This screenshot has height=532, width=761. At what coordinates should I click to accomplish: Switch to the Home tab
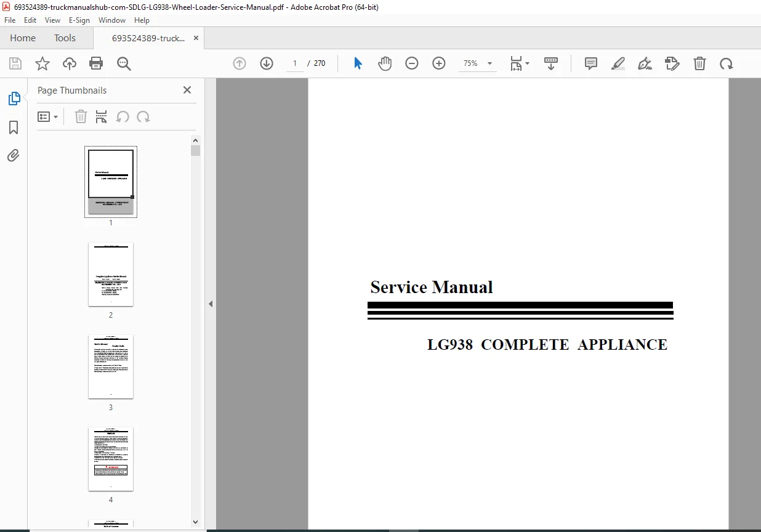click(23, 38)
